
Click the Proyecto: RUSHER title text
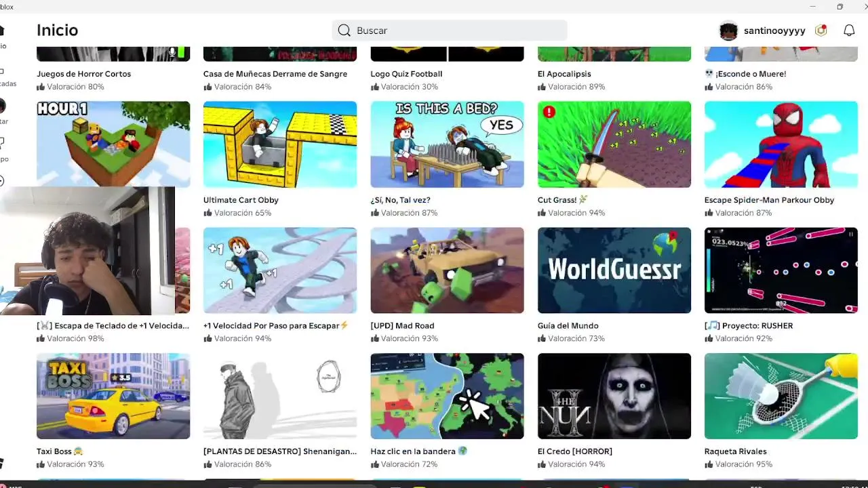coord(749,326)
